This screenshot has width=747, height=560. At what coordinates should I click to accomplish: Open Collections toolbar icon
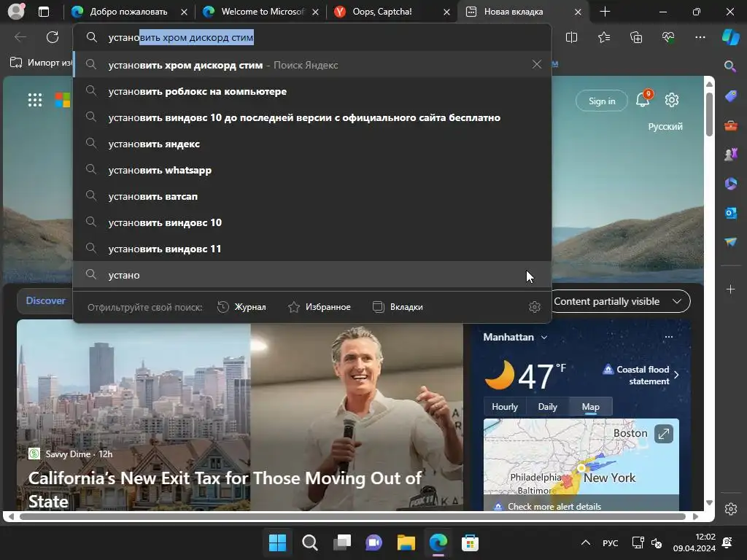click(x=636, y=37)
